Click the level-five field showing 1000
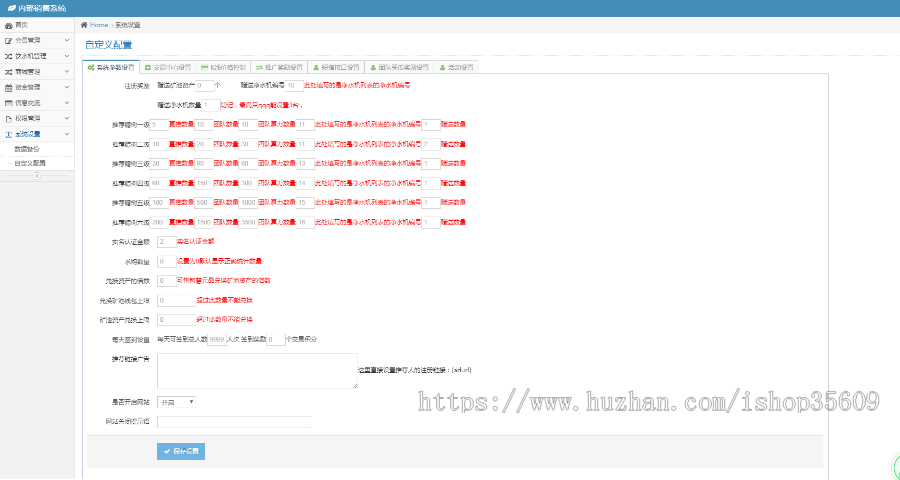The width and height of the screenshot is (900, 480). [248, 203]
